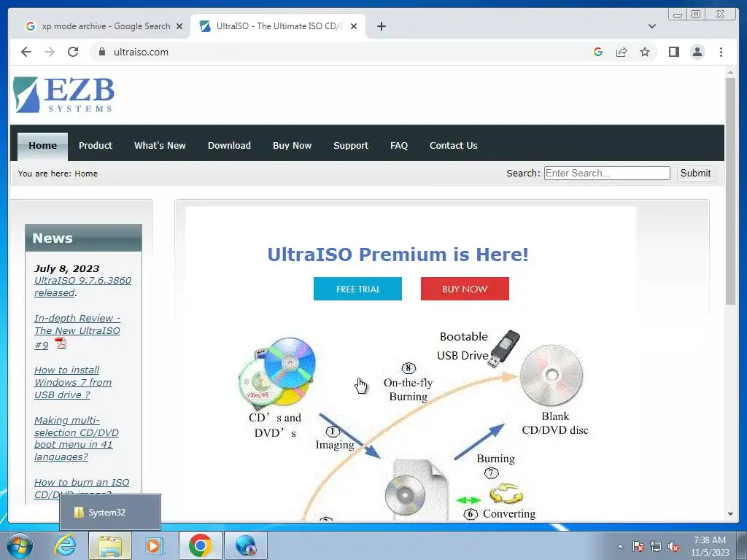Click the FREE TRIAL button

pos(357,289)
